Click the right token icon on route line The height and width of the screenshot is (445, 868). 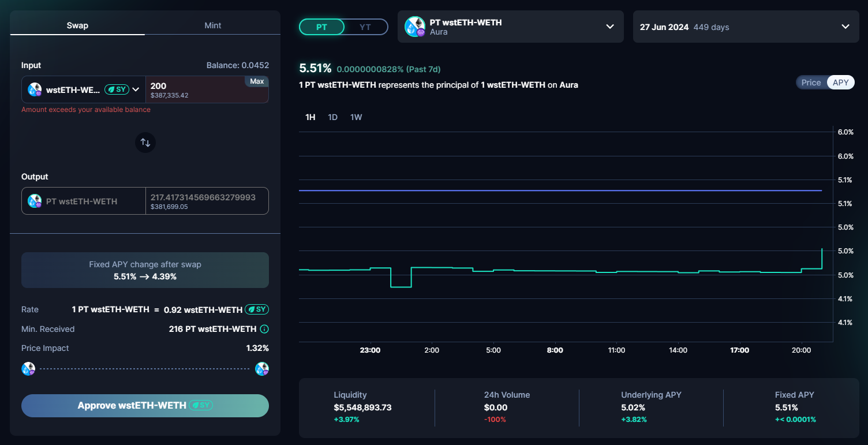click(262, 369)
